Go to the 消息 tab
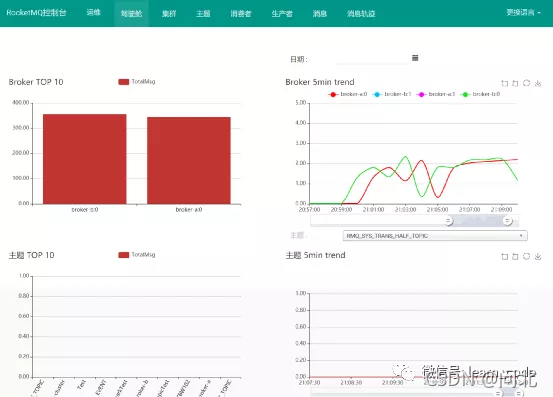The width and height of the screenshot is (553, 397). tap(320, 13)
